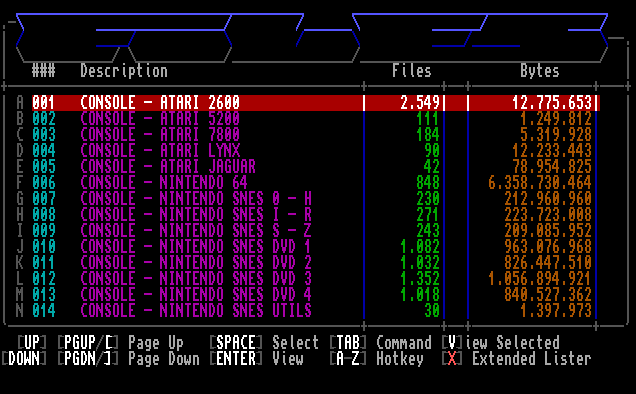Click the [PGUP/[] Page Up hint
The width and height of the screenshot is (636, 394).
click(x=120, y=343)
